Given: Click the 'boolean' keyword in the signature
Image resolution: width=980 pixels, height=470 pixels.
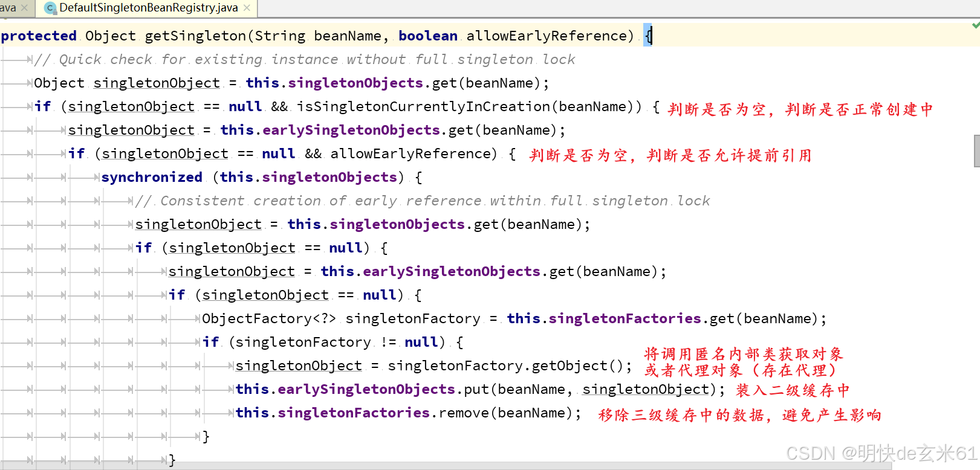Looking at the screenshot, I should pyautogui.click(x=428, y=36).
